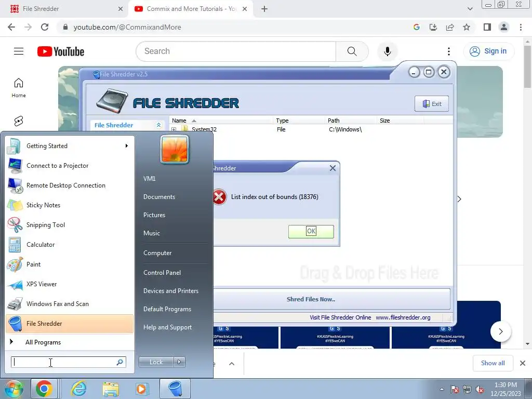
Task: Open Default Programs
Action: coord(167,309)
